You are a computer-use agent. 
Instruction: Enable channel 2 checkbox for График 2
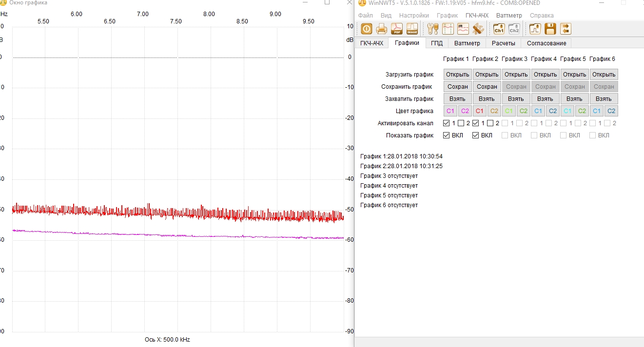(x=490, y=123)
